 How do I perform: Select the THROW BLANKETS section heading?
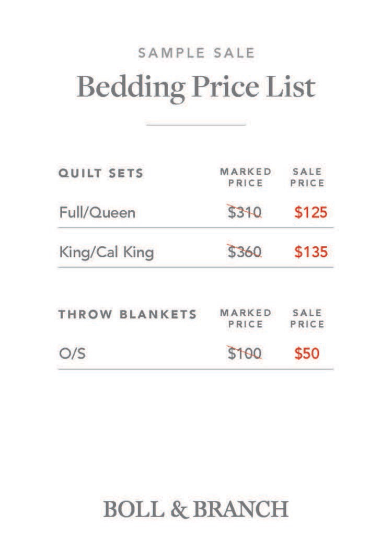(128, 315)
